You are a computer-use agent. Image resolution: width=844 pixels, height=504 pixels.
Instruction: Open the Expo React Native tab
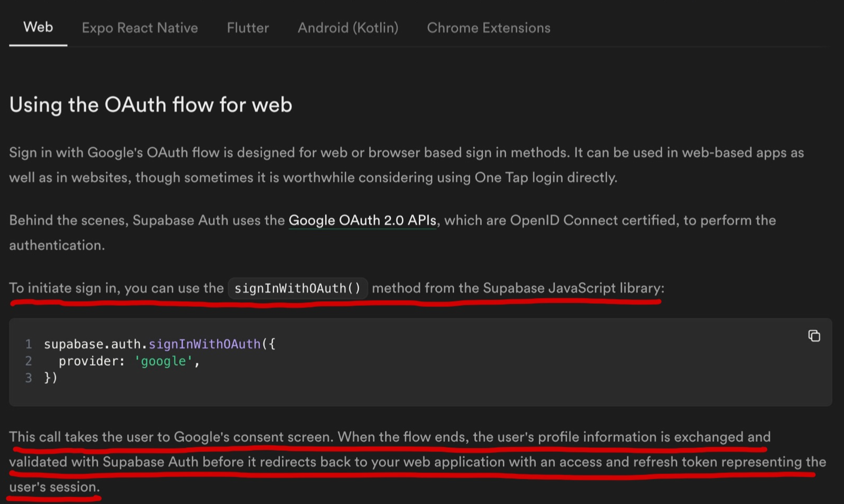(140, 28)
